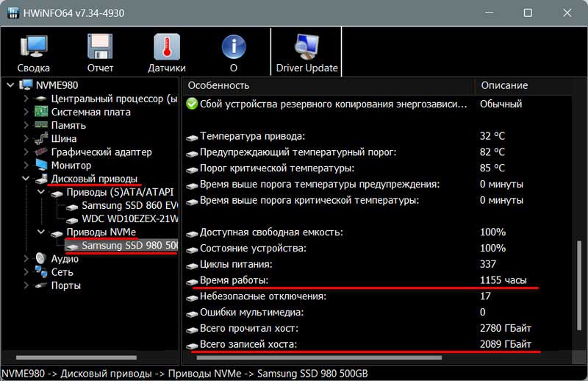Screen dimensions: 588x381
Task: Click the Графический адаптер card icon
Action: click(41, 152)
